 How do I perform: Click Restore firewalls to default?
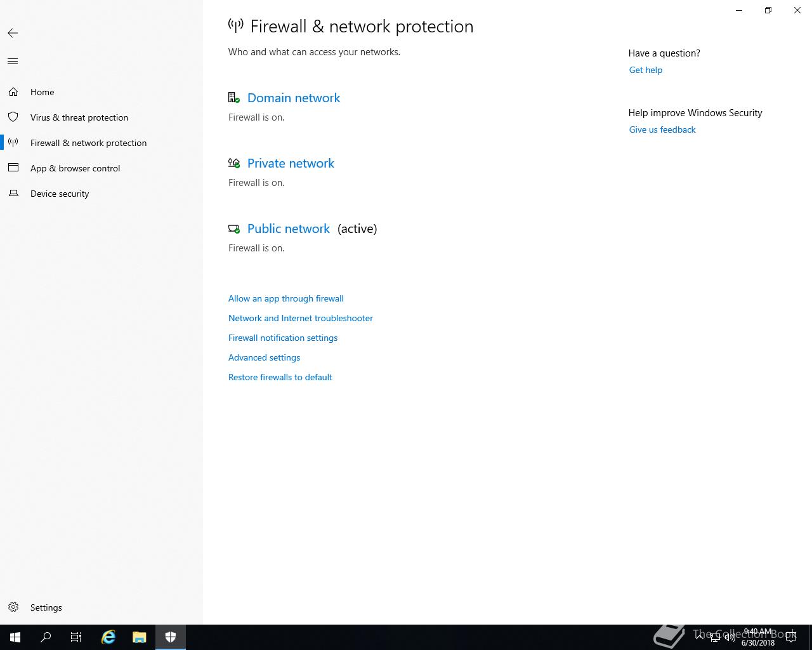[x=280, y=377]
